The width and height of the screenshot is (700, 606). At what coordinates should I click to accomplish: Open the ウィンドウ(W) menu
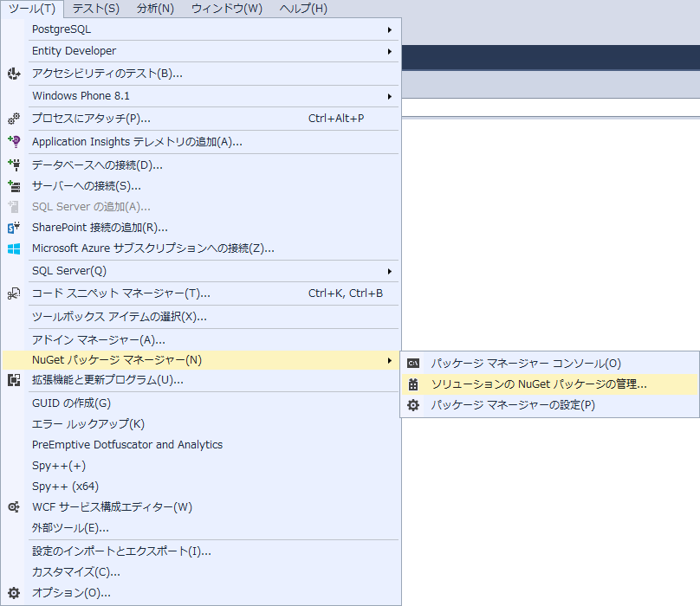point(227,9)
